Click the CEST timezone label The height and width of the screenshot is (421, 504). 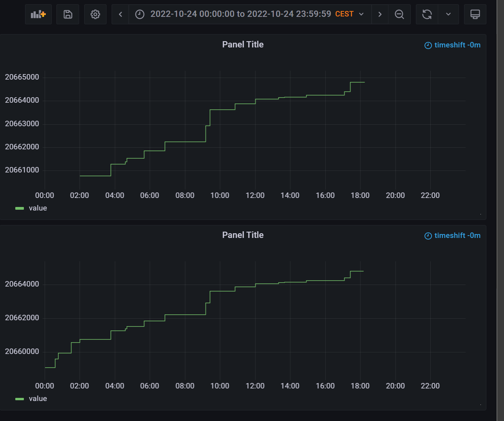point(344,14)
